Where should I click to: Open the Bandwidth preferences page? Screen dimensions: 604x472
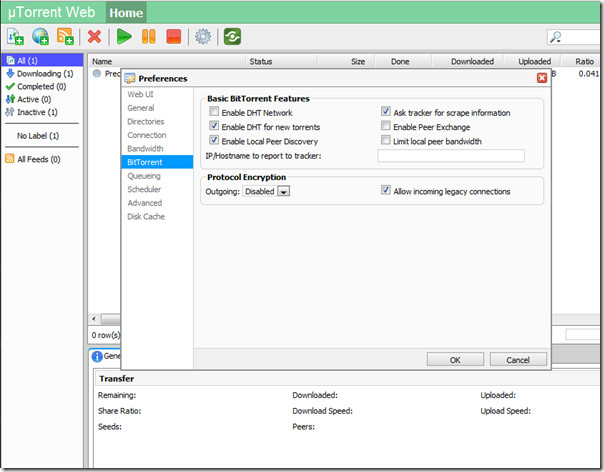145,148
